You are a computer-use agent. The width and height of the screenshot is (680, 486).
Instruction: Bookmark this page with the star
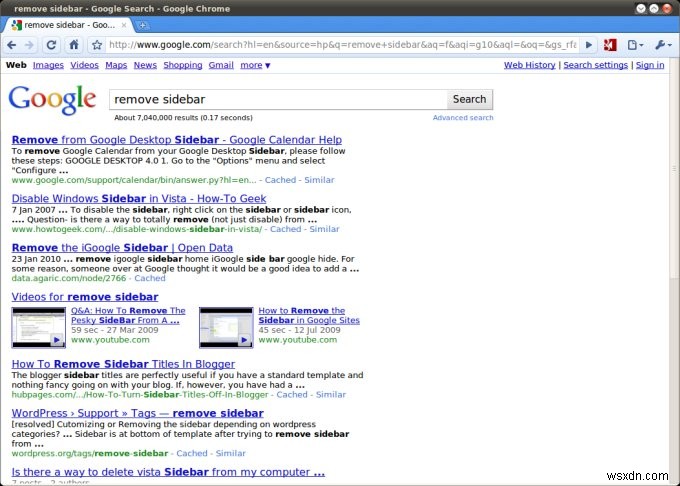click(97, 45)
